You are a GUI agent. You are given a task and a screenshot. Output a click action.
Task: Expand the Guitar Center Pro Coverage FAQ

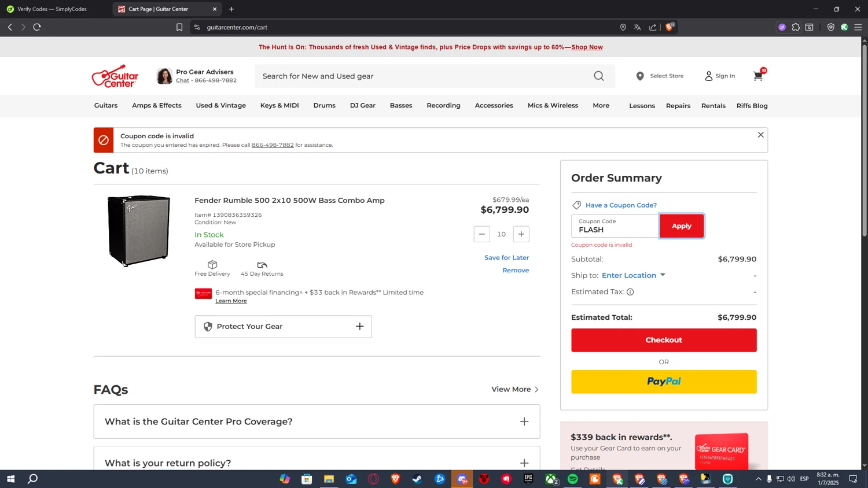(x=317, y=422)
